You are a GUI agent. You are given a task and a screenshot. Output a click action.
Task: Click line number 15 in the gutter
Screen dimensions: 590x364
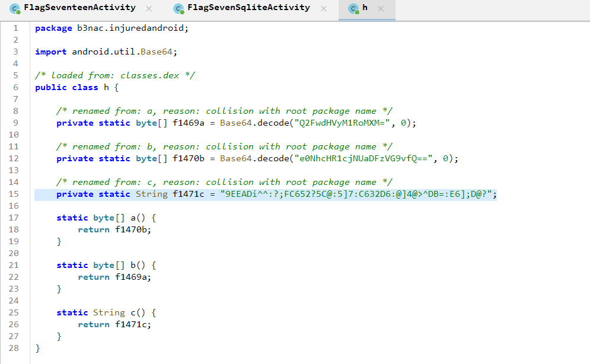[15, 194]
